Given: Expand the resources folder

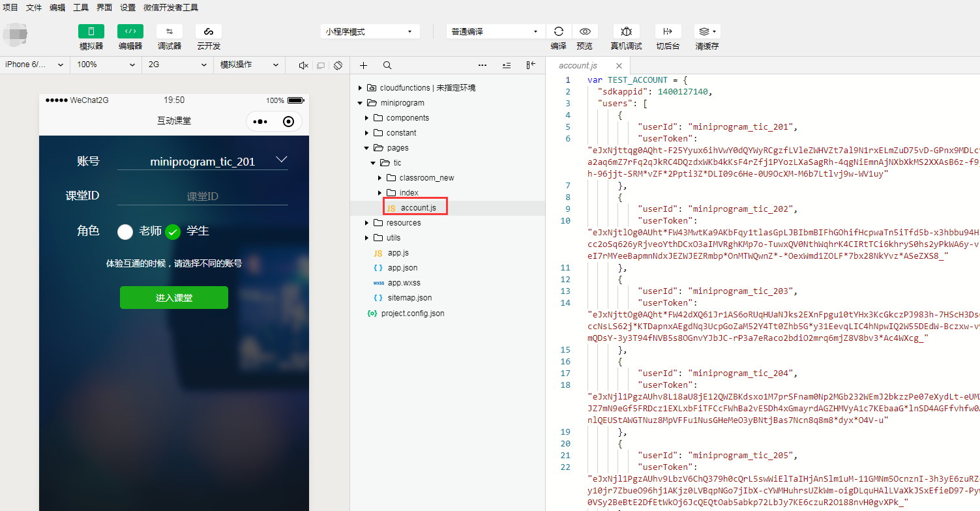Looking at the screenshot, I should tap(366, 223).
